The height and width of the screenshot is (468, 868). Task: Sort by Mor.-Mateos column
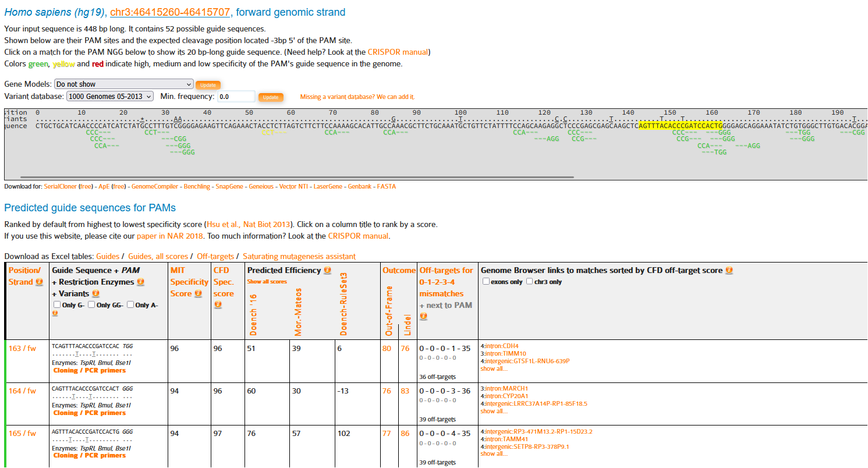pyautogui.click(x=298, y=311)
